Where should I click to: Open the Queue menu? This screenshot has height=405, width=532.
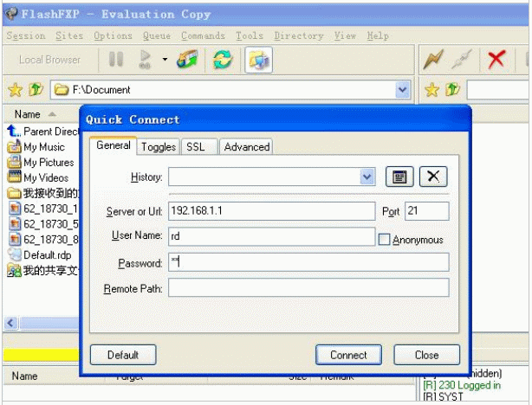[x=157, y=35]
